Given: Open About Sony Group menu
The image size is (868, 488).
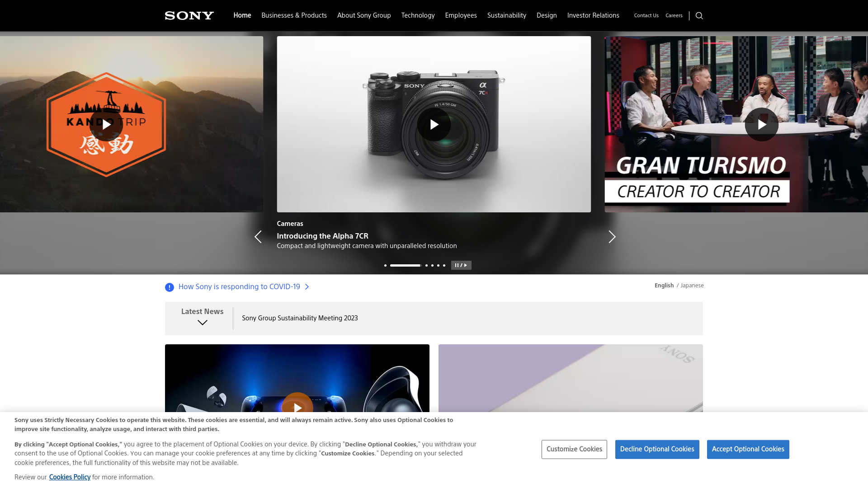Looking at the screenshot, I should pyautogui.click(x=364, y=15).
